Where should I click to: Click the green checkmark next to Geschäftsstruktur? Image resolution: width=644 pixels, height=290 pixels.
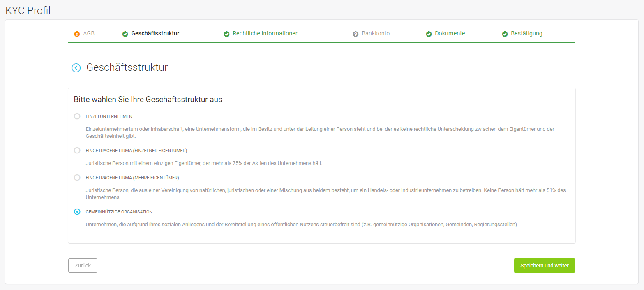pyautogui.click(x=125, y=33)
